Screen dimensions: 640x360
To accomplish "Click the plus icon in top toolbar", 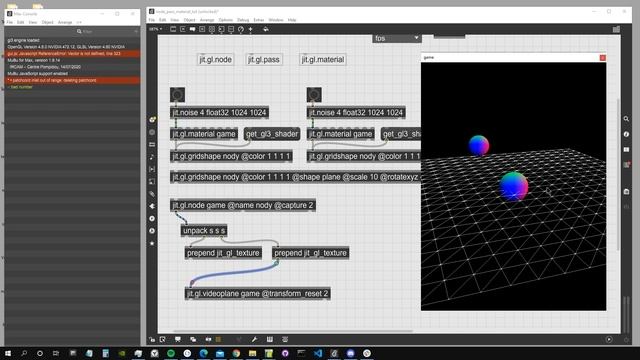I will tap(250, 29).
